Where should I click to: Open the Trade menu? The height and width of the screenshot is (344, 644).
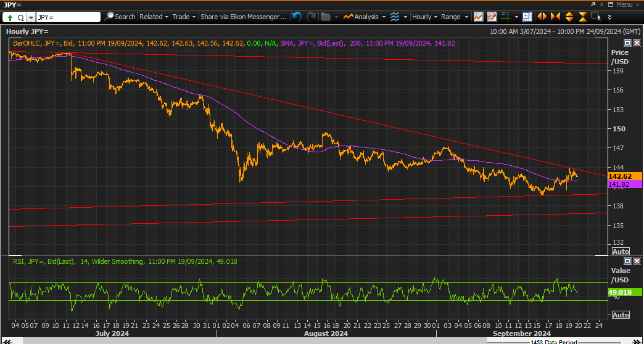pos(184,17)
